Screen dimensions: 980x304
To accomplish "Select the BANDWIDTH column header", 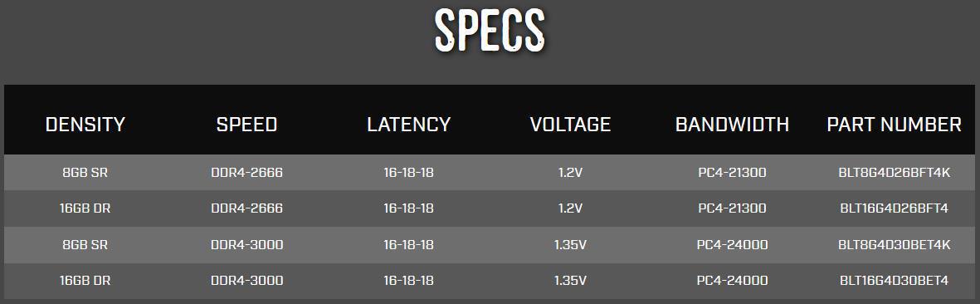I will [x=732, y=125].
